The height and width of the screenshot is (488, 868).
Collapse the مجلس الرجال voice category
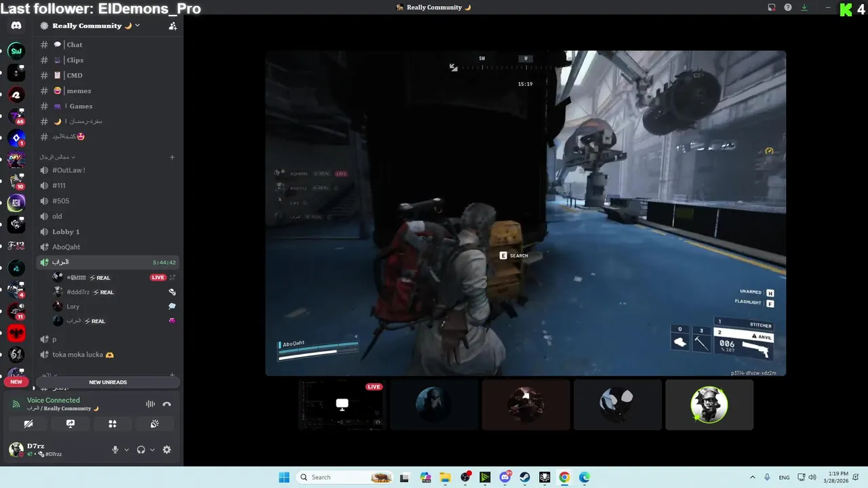pos(57,157)
